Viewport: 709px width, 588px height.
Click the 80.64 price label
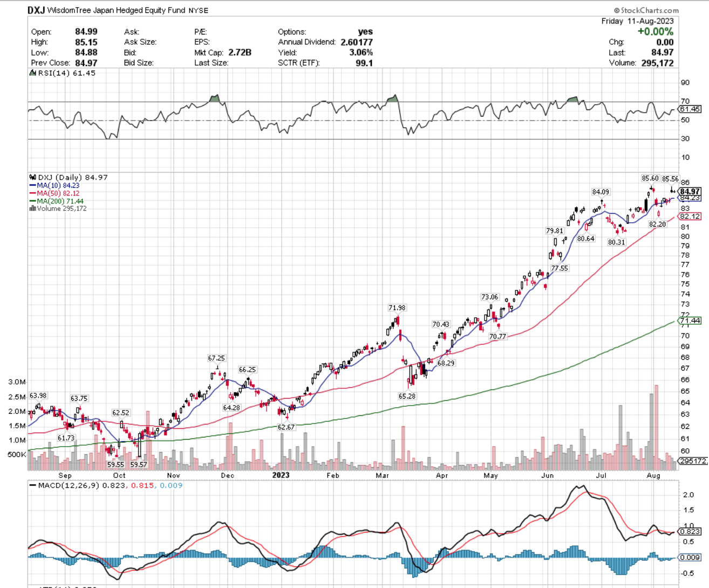(x=585, y=238)
